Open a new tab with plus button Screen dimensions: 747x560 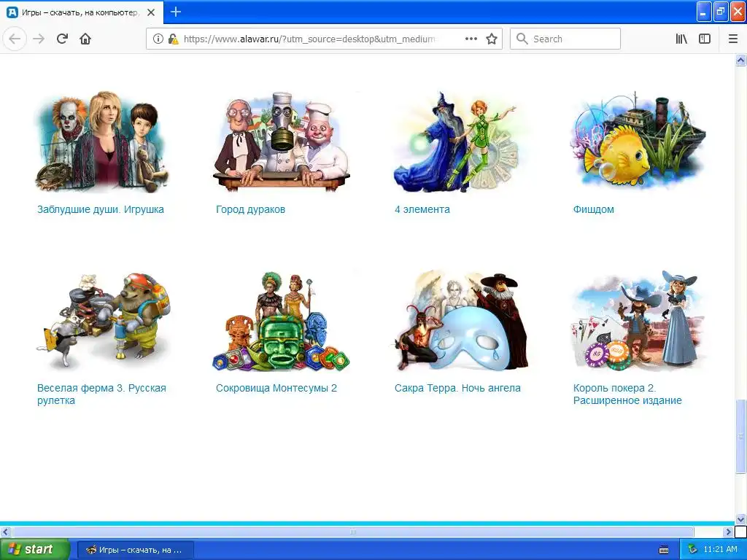click(x=176, y=12)
